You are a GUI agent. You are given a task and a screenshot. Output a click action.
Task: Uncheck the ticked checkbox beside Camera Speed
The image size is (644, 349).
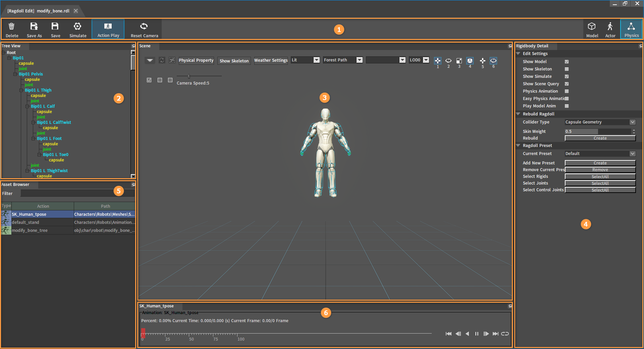pyautogui.click(x=149, y=80)
